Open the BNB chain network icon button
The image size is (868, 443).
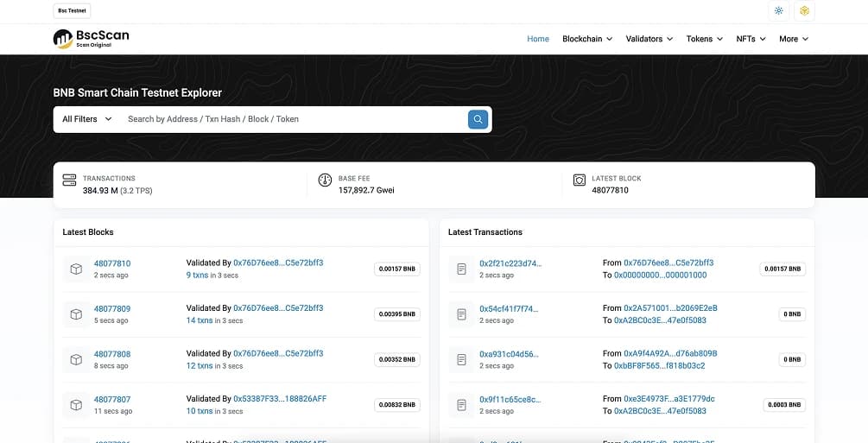(x=804, y=10)
